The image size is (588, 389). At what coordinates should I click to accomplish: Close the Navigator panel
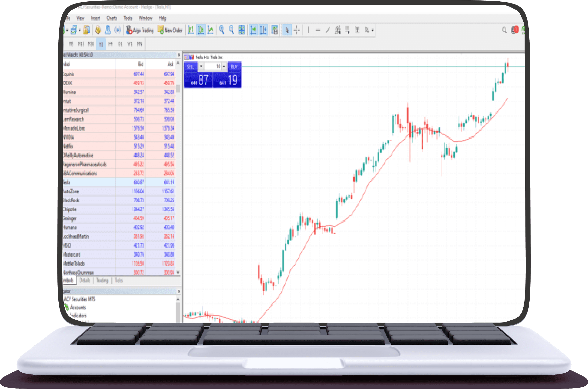pos(179,291)
